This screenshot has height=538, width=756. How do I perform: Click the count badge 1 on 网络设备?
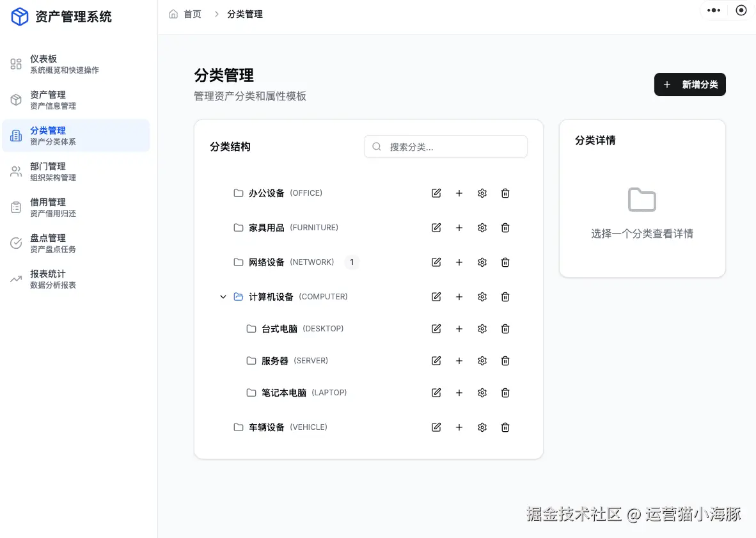click(x=352, y=262)
